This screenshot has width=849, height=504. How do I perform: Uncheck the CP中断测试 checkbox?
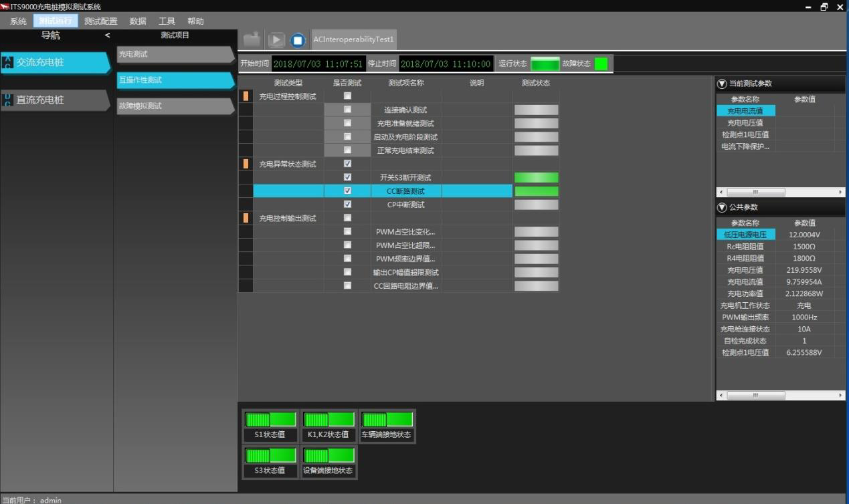[x=347, y=205]
